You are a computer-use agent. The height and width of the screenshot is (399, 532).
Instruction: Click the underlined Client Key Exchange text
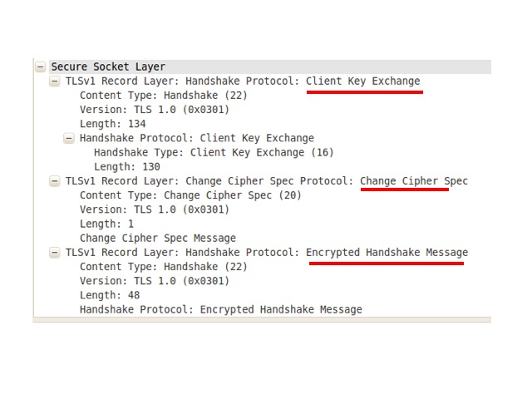pos(363,81)
